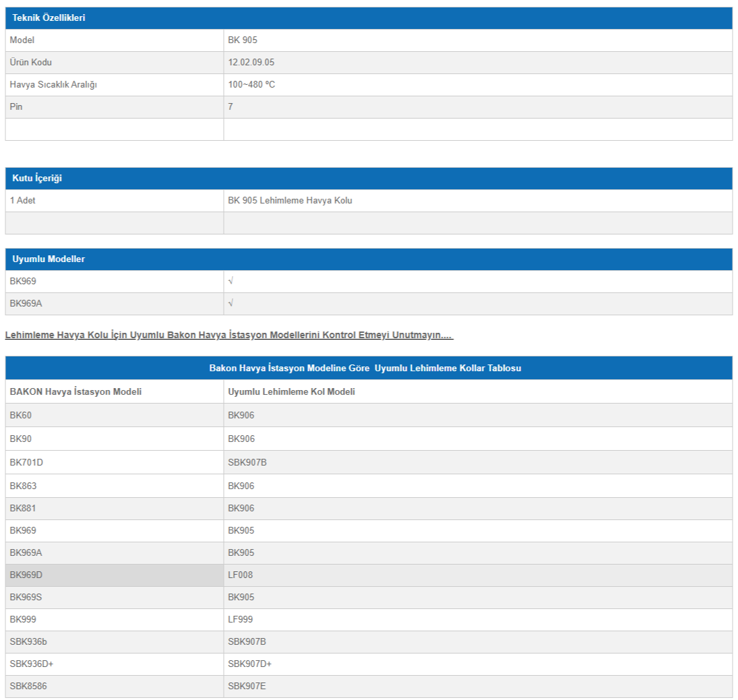Select the BK90 station cell
The height and width of the screenshot is (700, 738).
[x=115, y=439]
